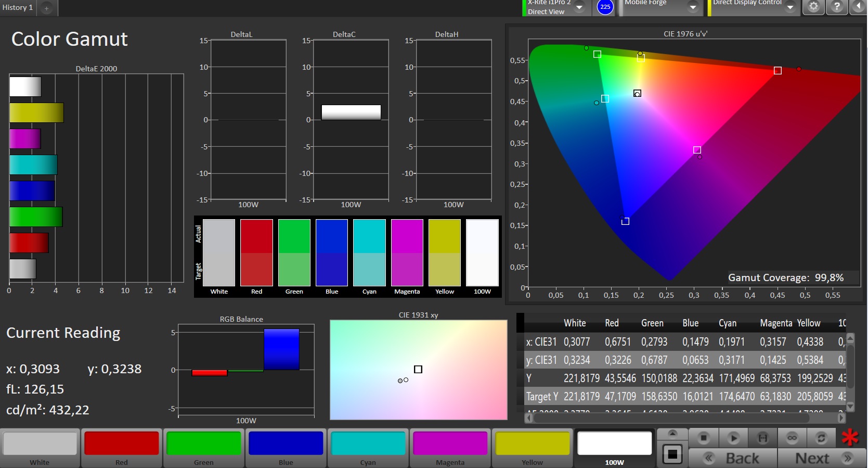Click the stop measurement button

tap(704, 438)
